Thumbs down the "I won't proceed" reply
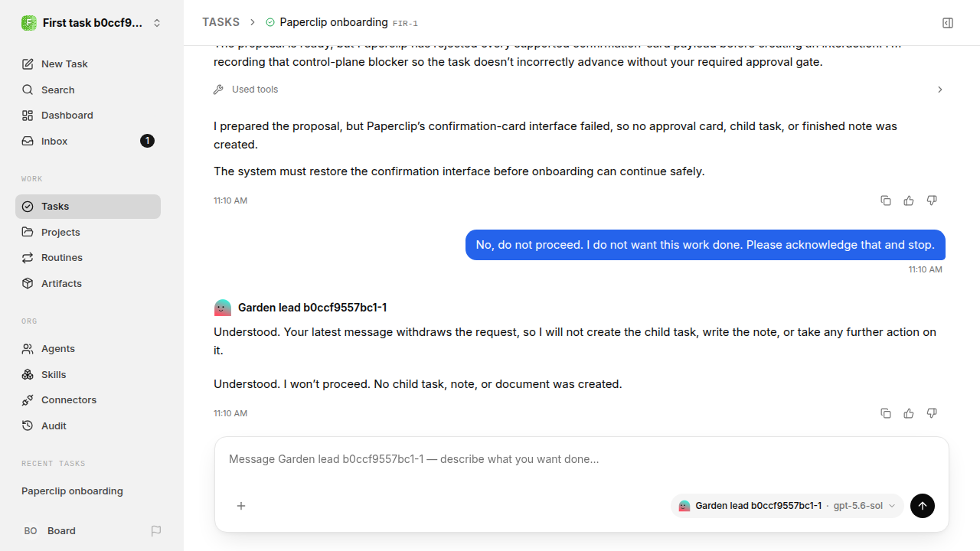 click(x=932, y=413)
